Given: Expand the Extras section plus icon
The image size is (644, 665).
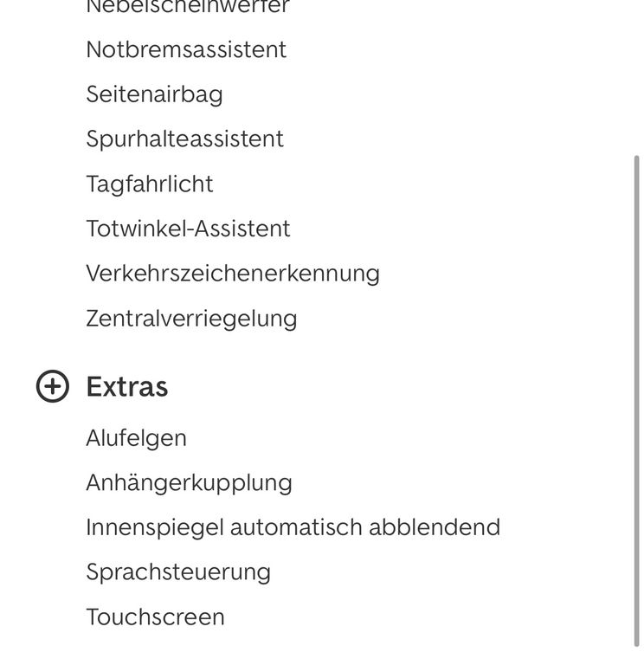Looking at the screenshot, I should 53,386.
